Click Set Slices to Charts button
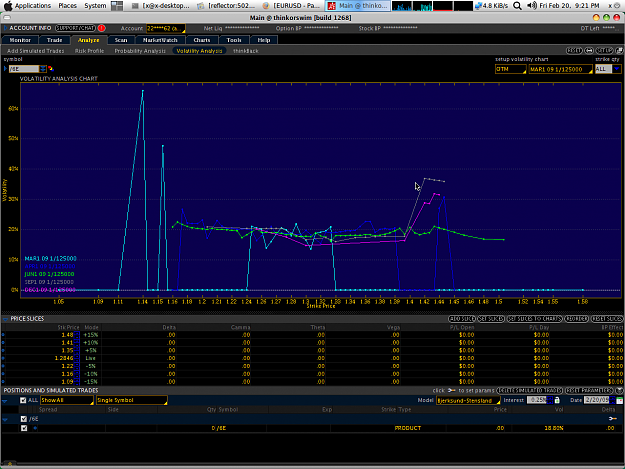625x469 pixels. click(x=535, y=319)
